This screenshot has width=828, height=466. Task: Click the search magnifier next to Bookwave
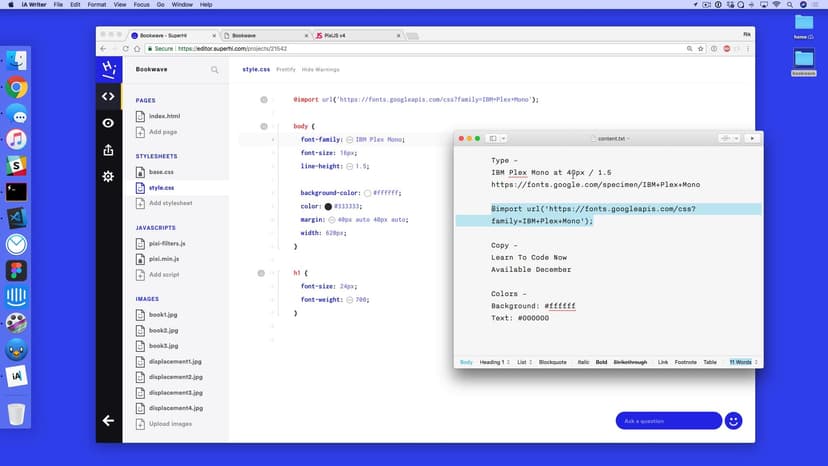[x=214, y=70]
